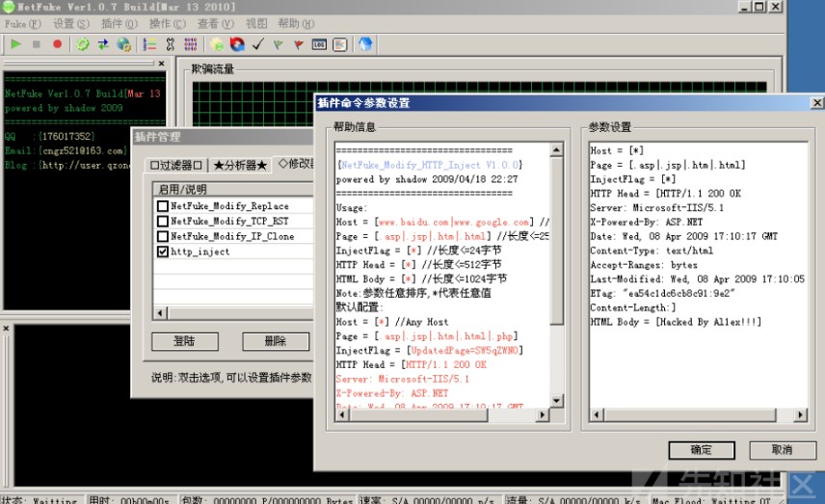The image size is (825, 504).
Task: Click the 'HTML Body = [Hacked By Allex!!!]' line
Action: (676, 322)
